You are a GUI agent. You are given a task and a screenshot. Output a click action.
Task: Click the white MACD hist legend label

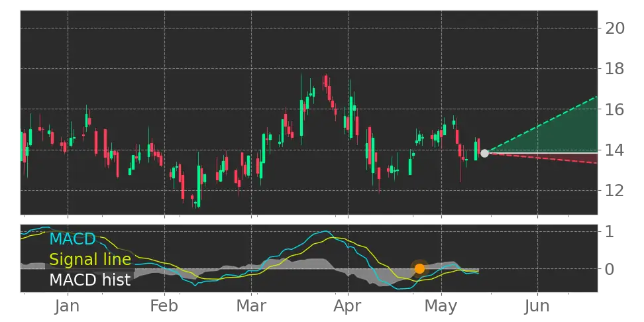pos(90,280)
